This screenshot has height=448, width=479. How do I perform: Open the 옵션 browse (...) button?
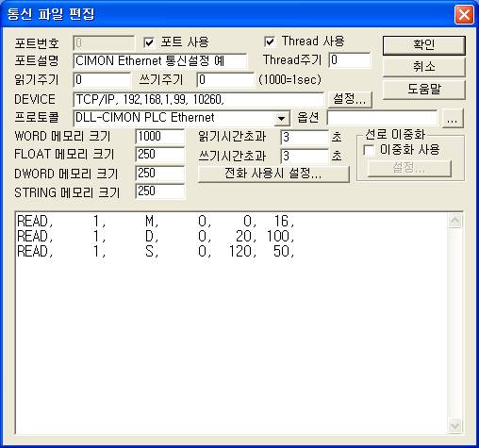tap(453, 118)
